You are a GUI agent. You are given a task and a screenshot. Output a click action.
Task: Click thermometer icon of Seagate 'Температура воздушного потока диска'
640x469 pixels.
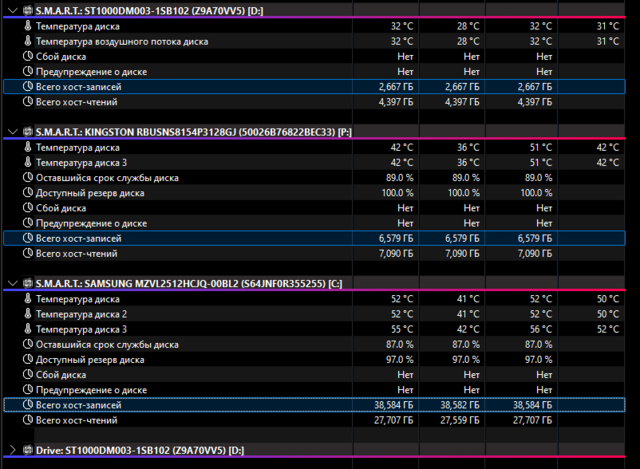(x=26, y=41)
